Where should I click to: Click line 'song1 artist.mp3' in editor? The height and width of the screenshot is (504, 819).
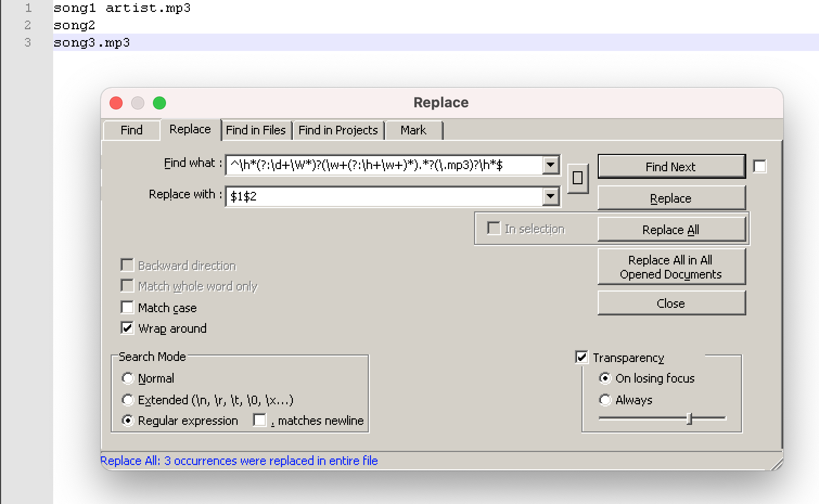point(122,8)
